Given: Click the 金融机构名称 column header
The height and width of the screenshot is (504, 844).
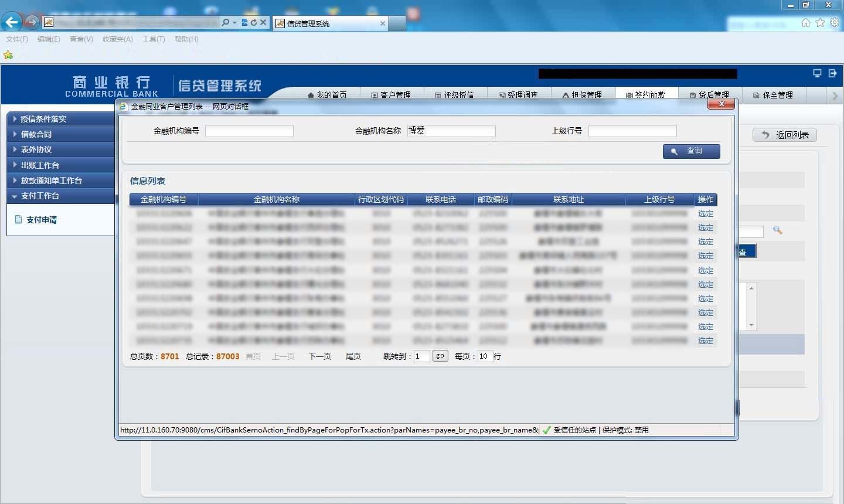Looking at the screenshot, I should point(277,200).
